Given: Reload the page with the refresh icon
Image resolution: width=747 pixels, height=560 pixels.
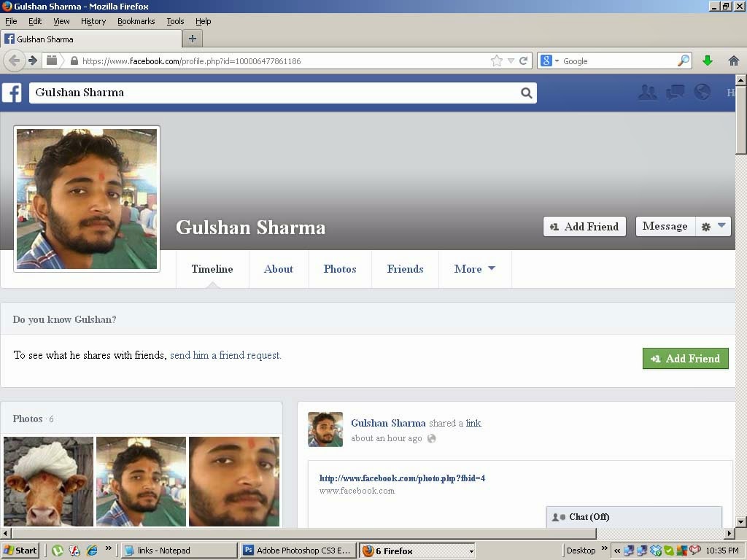Looking at the screenshot, I should click(x=523, y=61).
